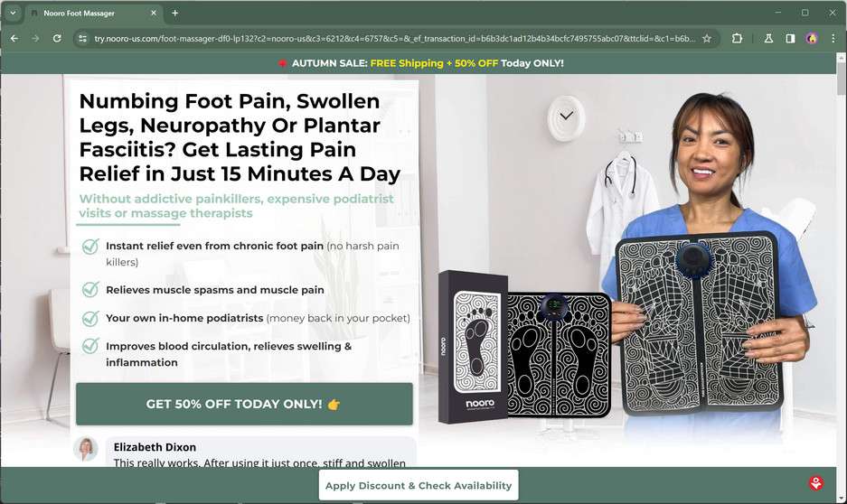This screenshot has height=504, width=847.
Task: Click Apply Discount & Check Availability
Action: 419,485
